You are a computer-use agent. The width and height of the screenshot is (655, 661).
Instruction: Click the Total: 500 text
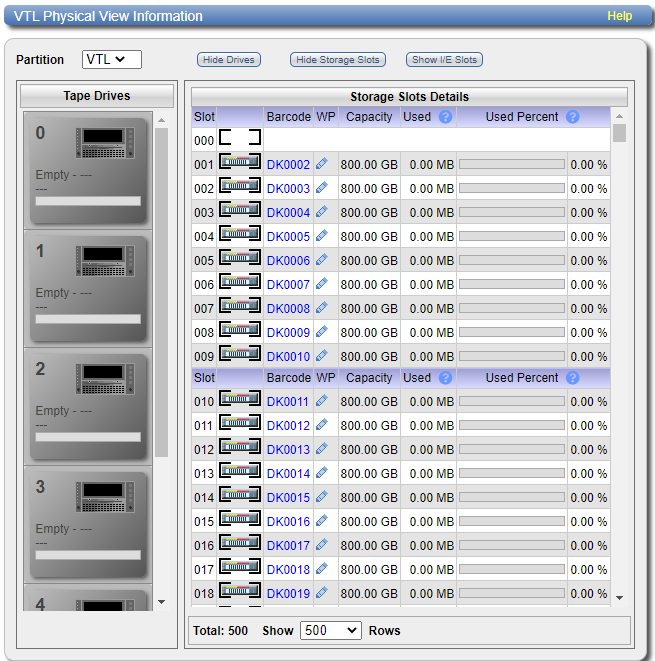pyautogui.click(x=220, y=631)
